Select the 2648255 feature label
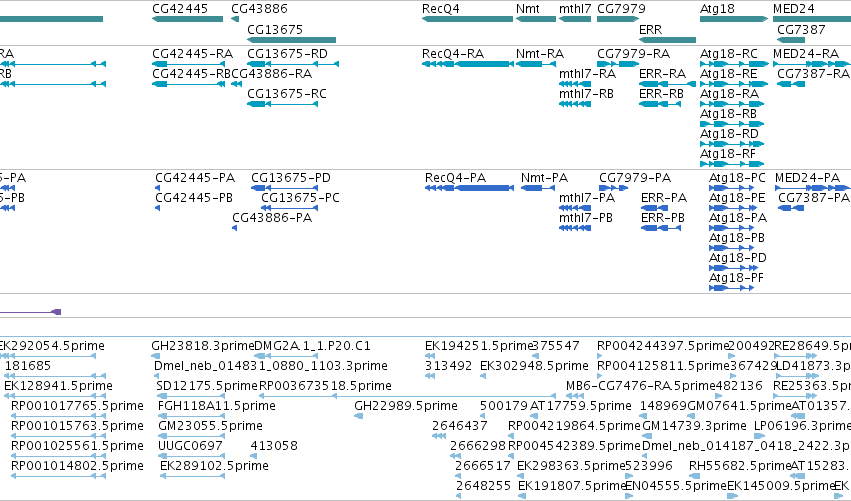Image resolution: width=851 pixels, height=501 pixels. (483, 485)
